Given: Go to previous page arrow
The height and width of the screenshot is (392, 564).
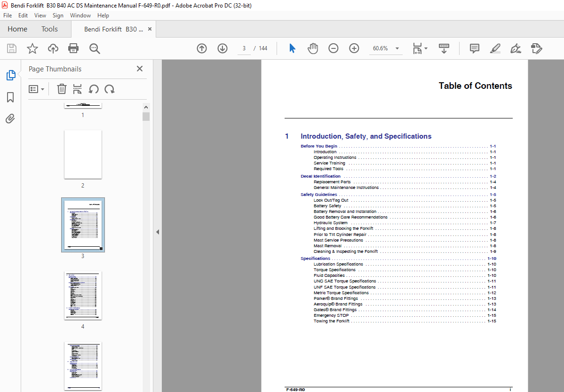Looking at the screenshot, I should 202,48.
